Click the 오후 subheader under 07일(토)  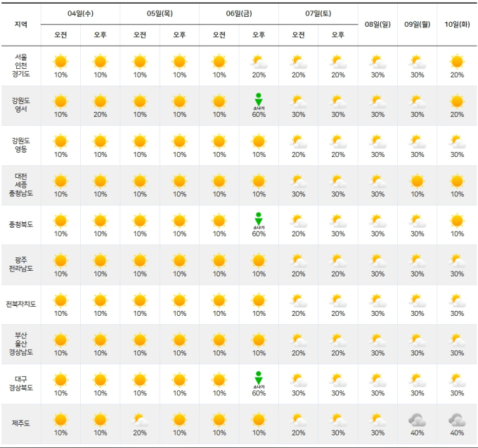(338, 34)
